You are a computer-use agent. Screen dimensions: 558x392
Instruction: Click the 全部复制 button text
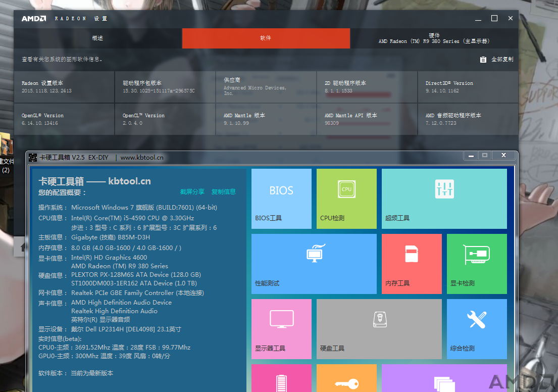point(502,60)
